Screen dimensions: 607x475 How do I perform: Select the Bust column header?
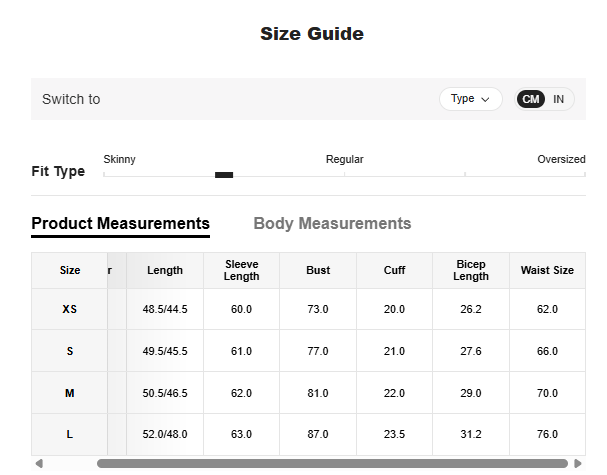(318, 270)
